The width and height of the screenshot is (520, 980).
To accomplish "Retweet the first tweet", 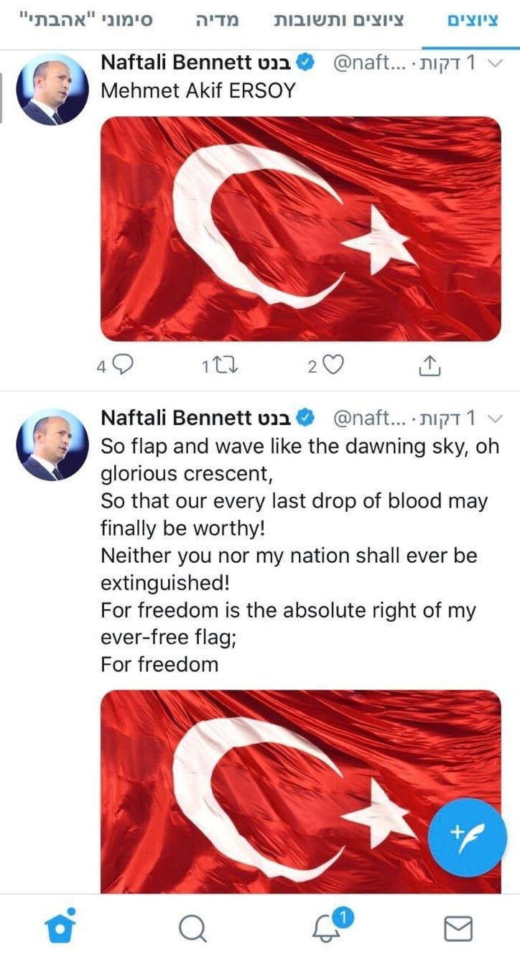I will coord(224,365).
